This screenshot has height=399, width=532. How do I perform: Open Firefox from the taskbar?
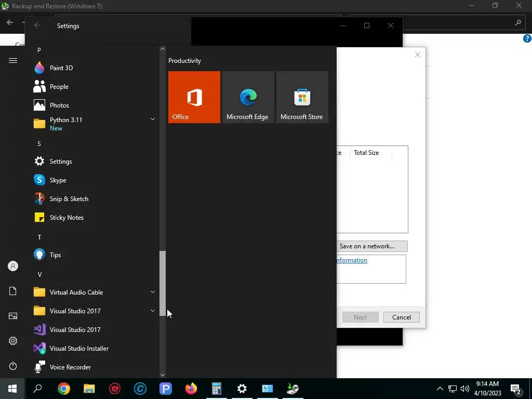click(191, 389)
